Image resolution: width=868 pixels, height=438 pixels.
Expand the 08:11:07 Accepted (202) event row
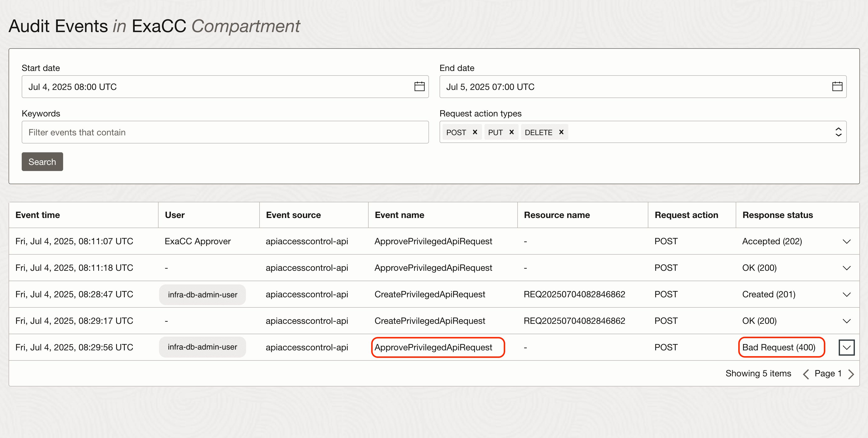[x=847, y=241]
